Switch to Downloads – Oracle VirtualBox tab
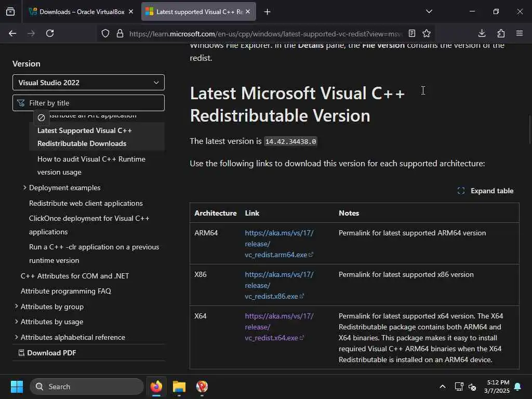Image resolution: width=532 pixels, height=399 pixels. pyautogui.click(x=81, y=12)
